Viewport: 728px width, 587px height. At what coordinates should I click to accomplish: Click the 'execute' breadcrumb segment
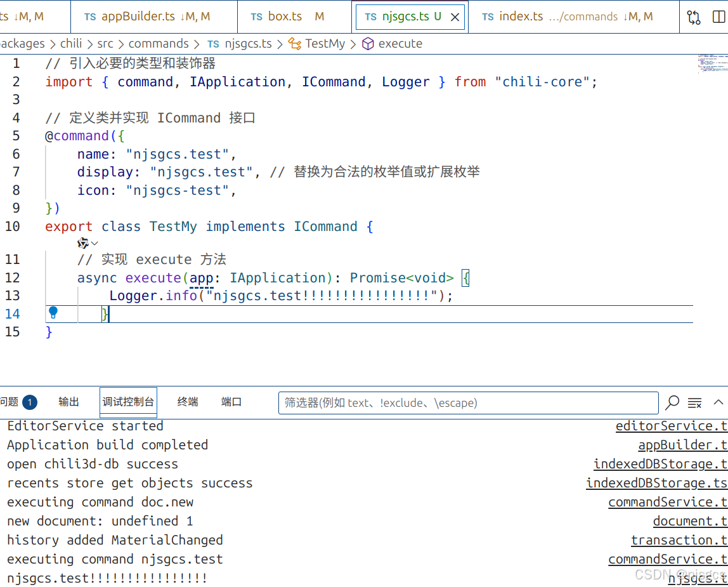coord(400,44)
